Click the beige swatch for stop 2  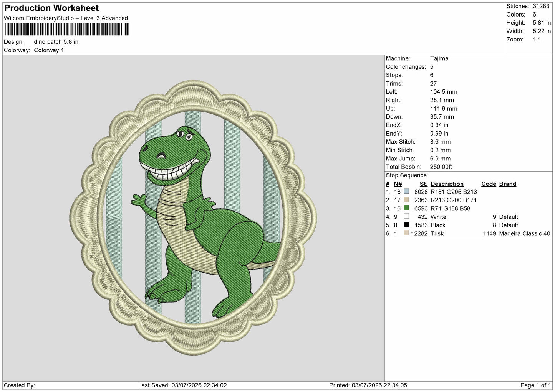pyautogui.click(x=406, y=200)
